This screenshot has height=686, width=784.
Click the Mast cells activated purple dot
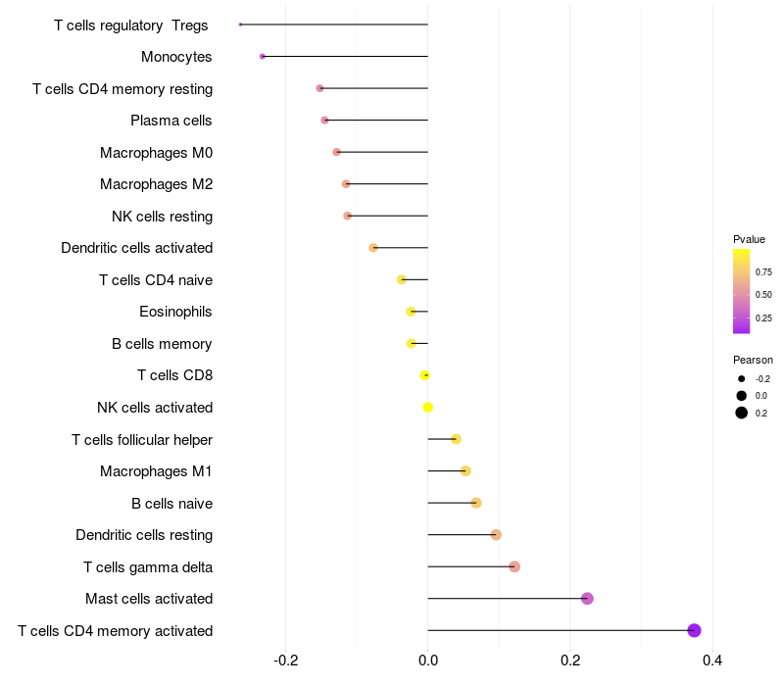coord(587,599)
